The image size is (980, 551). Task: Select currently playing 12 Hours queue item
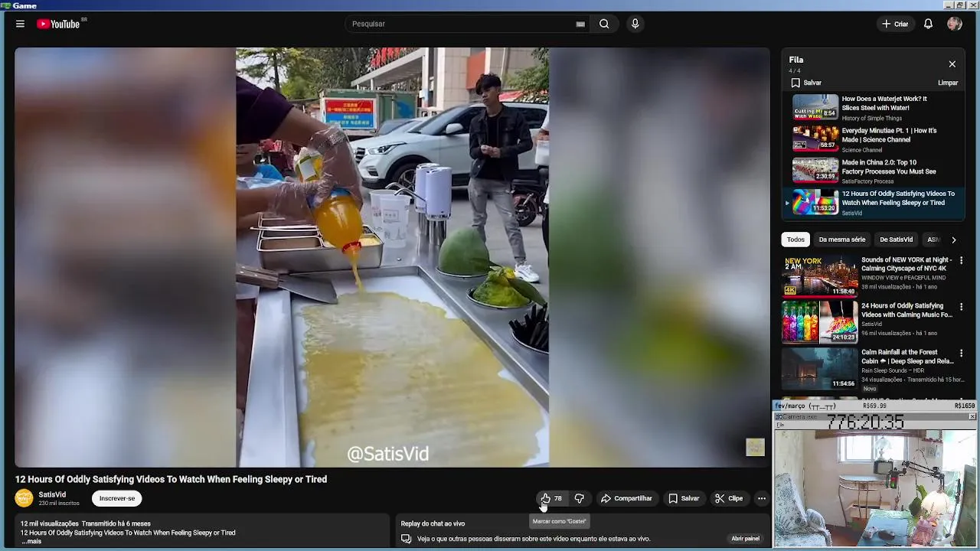[x=873, y=203]
